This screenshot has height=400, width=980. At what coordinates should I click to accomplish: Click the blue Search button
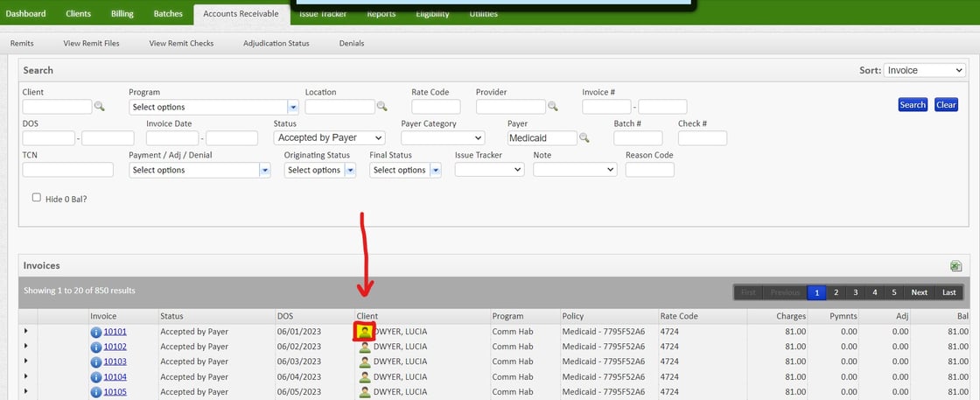click(913, 104)
